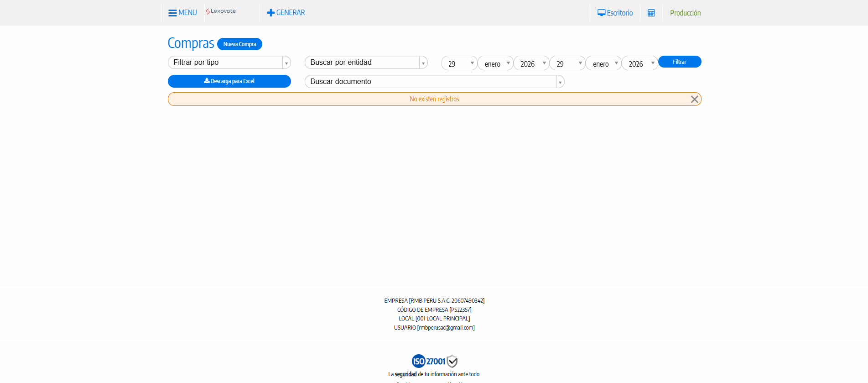868x383 pixels.
Task: Click the Producción environment label
Action: [685, 13]
